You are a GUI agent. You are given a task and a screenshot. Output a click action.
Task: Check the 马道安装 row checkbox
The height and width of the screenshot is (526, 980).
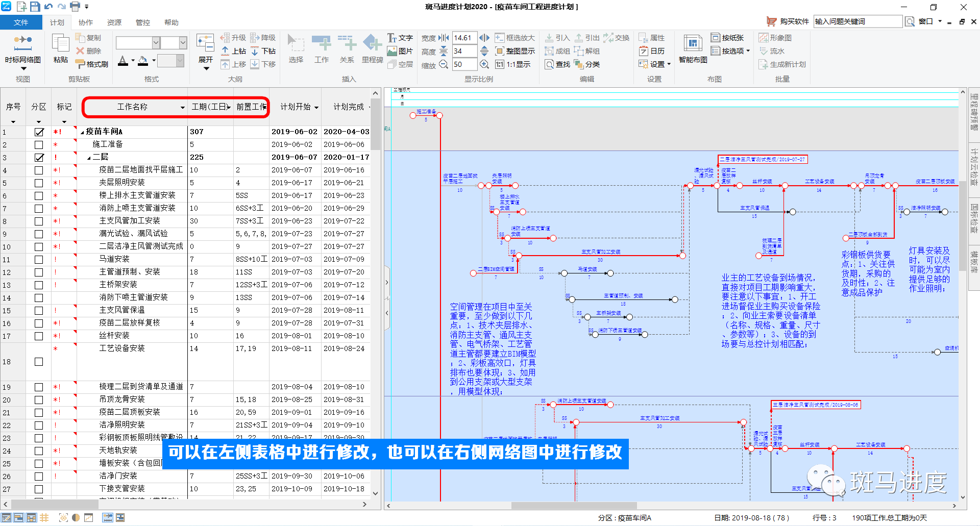(39, 259)
